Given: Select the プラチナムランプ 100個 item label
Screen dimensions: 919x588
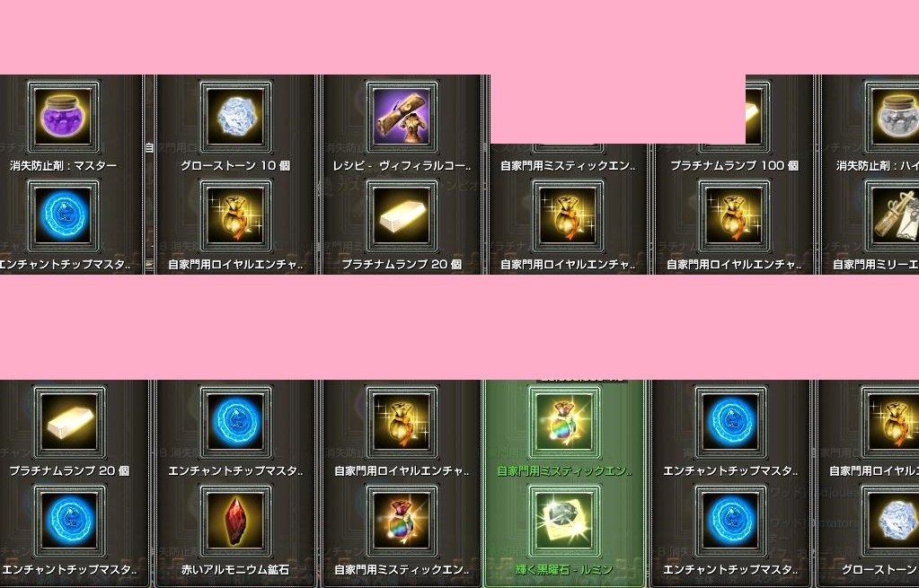Looking at the screenshot, I should click(x=734, y=166).
